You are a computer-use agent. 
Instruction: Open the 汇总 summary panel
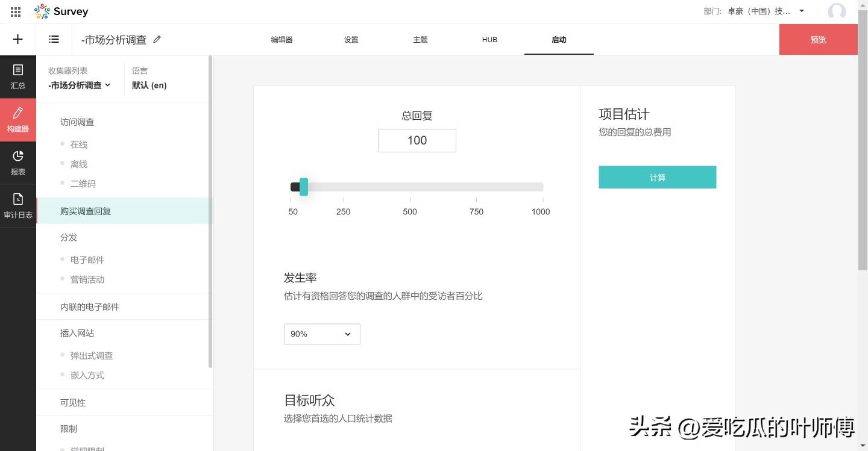[x=17, y=76]
